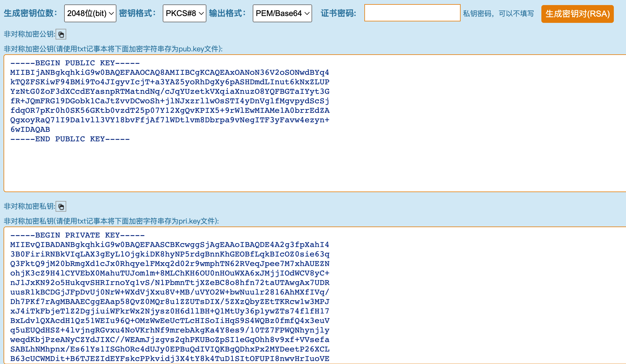Viewport: 626px width, 364px height.
Task: Click the private key line starting BxLdvlQXAcdH1Qz5
Action: (x=170, y=321)
